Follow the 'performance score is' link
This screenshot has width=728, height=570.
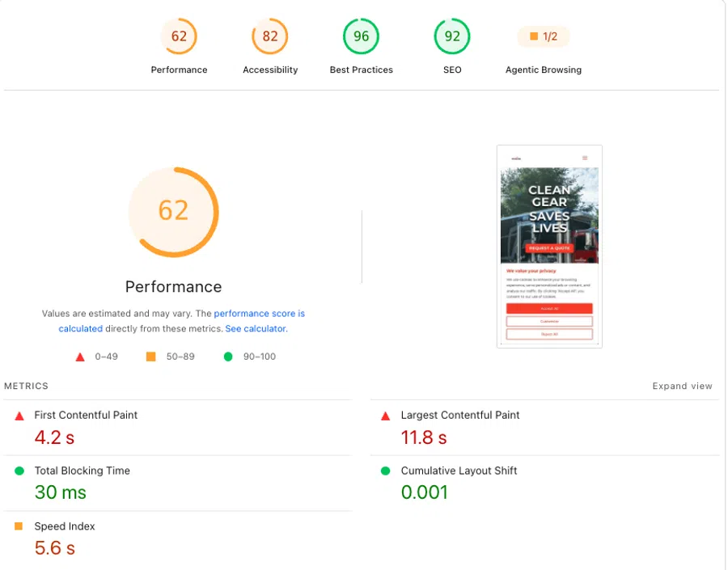[259, 314]
